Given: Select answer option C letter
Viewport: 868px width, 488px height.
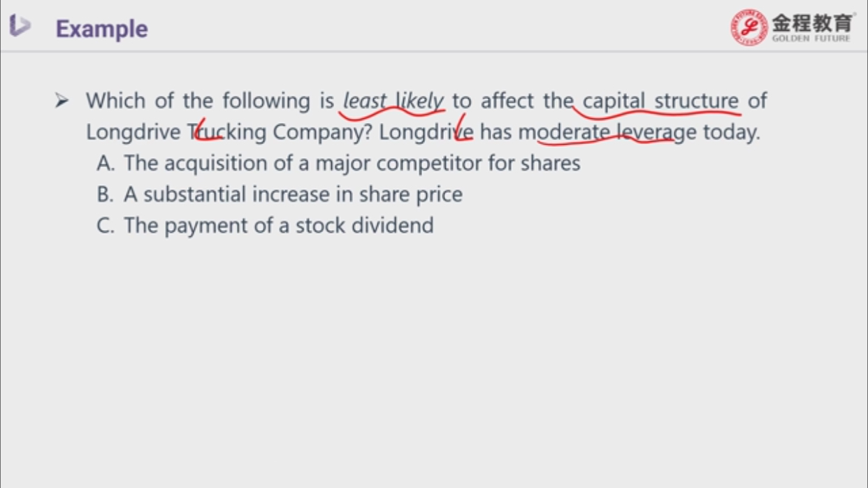Looking at the screenshot, I should coord(105,226).
